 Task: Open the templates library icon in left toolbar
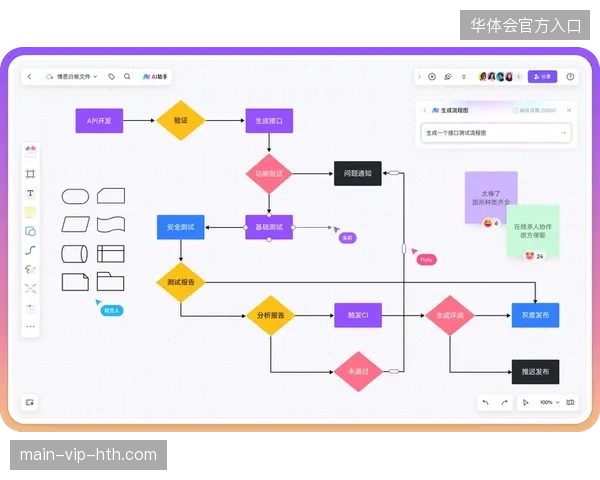click(x=30, y=150)
